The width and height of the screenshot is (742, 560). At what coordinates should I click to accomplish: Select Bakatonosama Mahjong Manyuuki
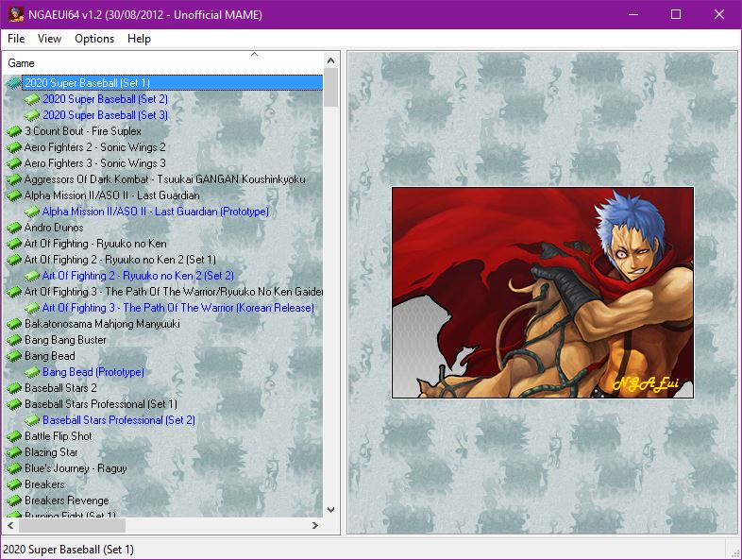(102, 324)
